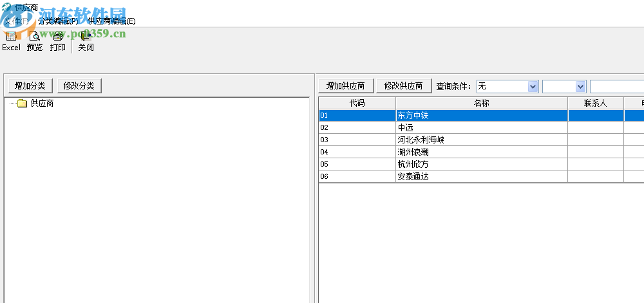Click the 代码 column header
The image size is (644, 303).
click(x=357, y=104)
